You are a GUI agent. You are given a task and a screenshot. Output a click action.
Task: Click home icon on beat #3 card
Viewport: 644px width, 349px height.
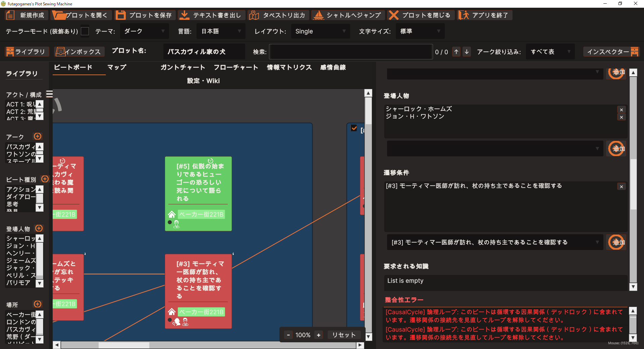172,312
